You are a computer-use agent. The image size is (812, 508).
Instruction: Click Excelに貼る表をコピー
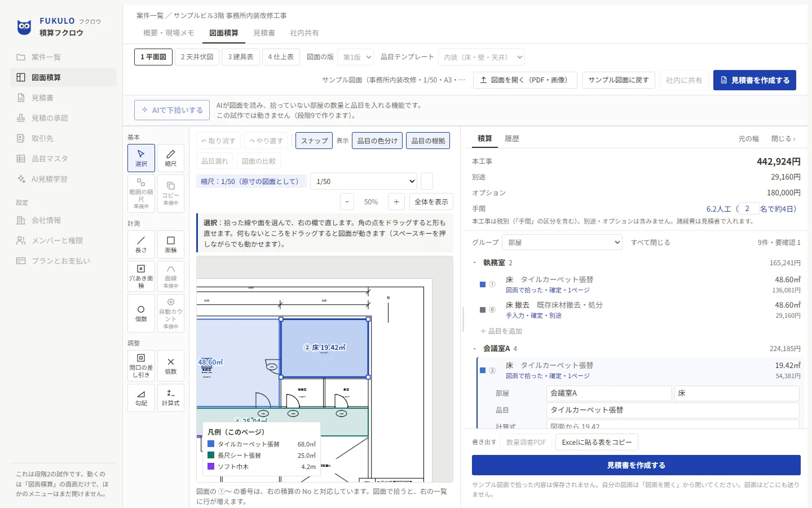click(x=597, y=442)
